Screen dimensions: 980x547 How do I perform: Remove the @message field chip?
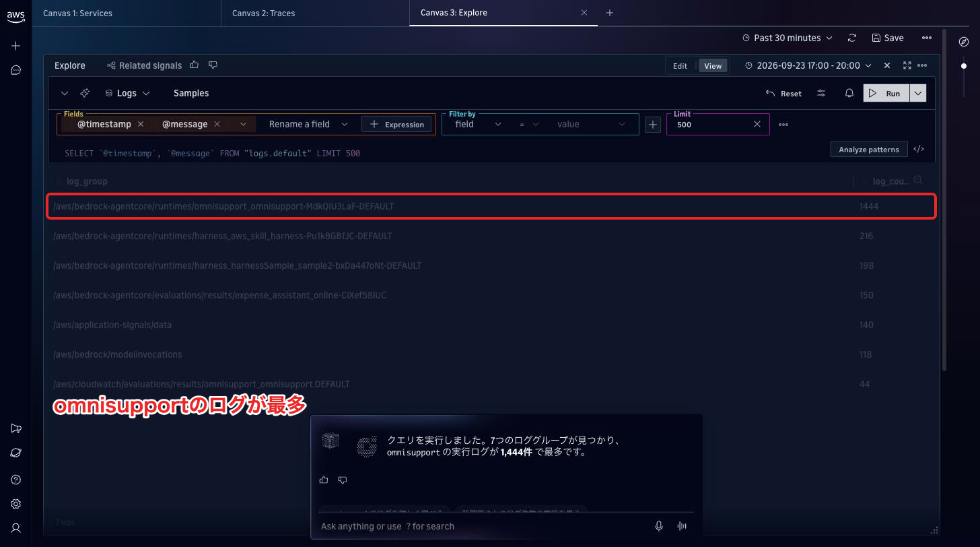217,124
